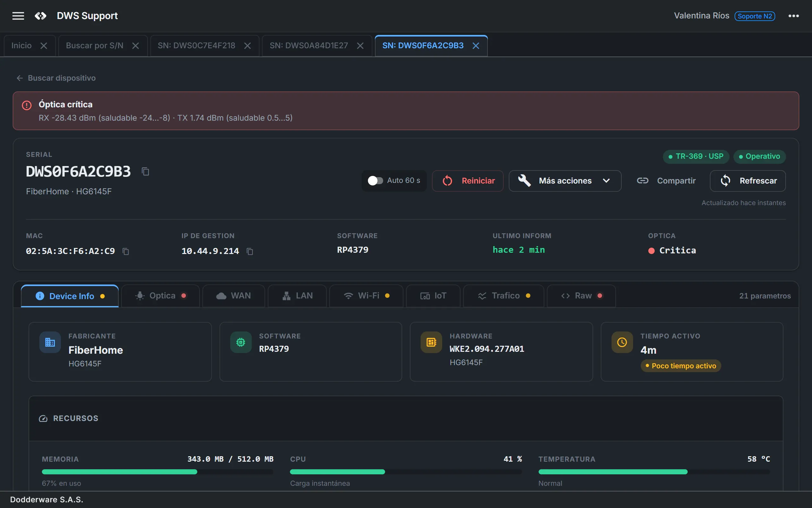Click the Poco tiempo activo warning badge
Viewport: 812px width, 508px height.
[x=681, y=366]
